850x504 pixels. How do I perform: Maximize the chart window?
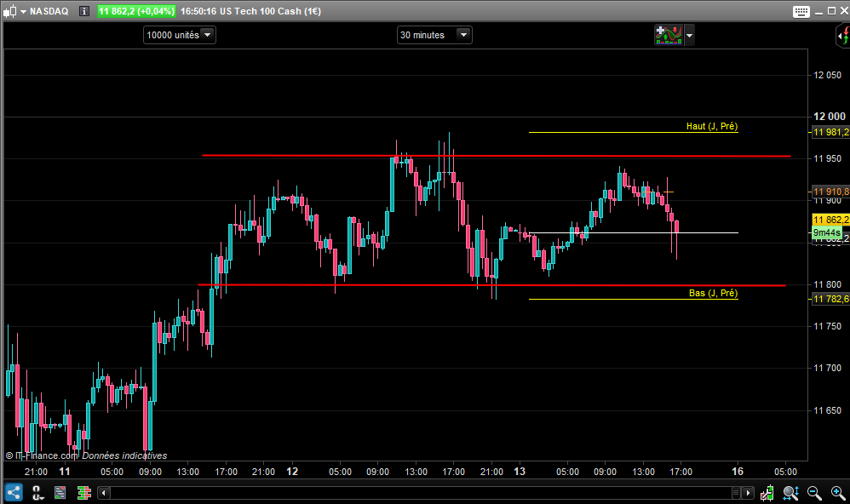tap(831, 11)
